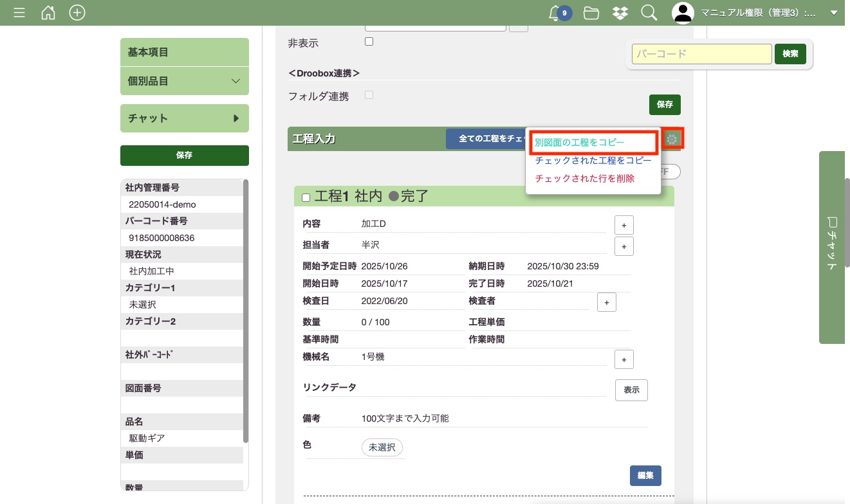The height and width of the screenshot is (504, 850).
Task: Check the 工程1 社内 checkbox
Action: 306,197
